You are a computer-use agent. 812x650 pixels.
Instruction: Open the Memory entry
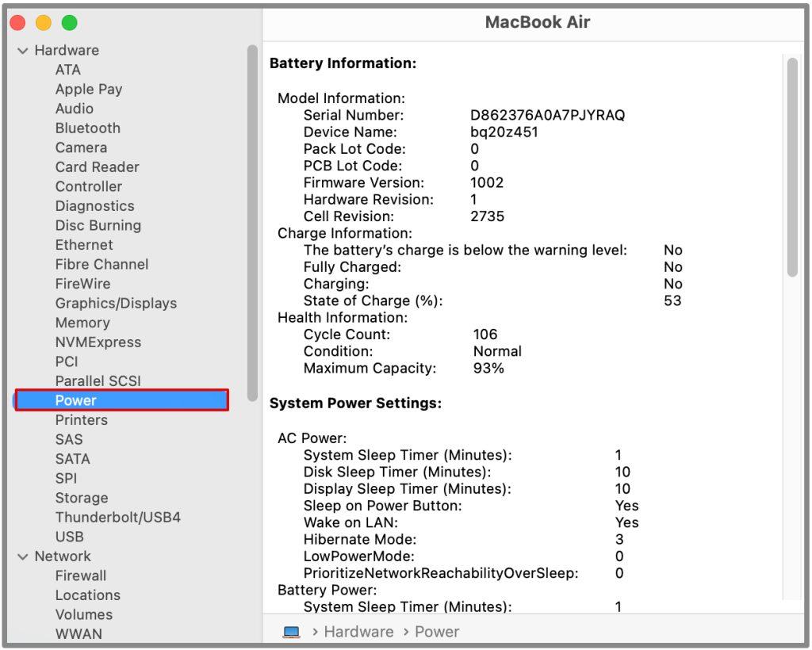pyautogui.click(x=82, y=323)
